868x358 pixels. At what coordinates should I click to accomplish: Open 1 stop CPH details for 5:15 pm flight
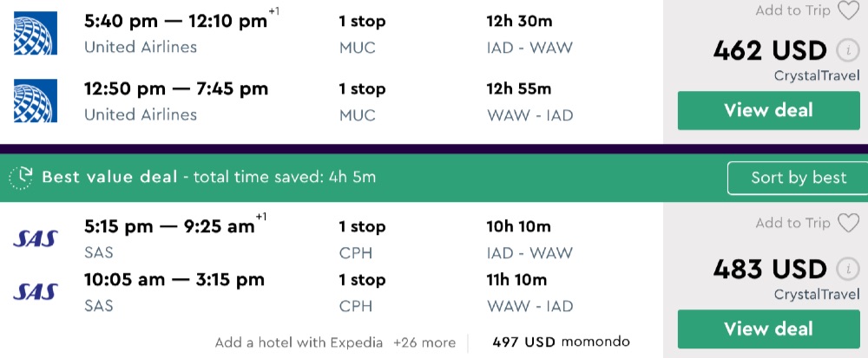pyautogui.click(x=362, y=240)
